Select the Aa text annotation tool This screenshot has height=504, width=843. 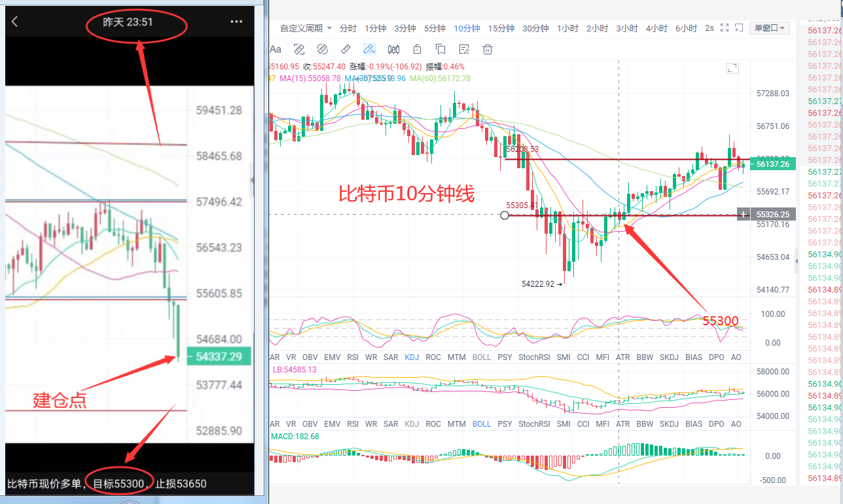click(x=276, y=49)
